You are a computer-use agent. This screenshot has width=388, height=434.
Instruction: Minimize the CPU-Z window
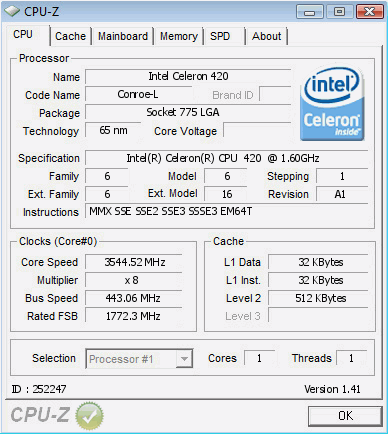tap(310, 12)
